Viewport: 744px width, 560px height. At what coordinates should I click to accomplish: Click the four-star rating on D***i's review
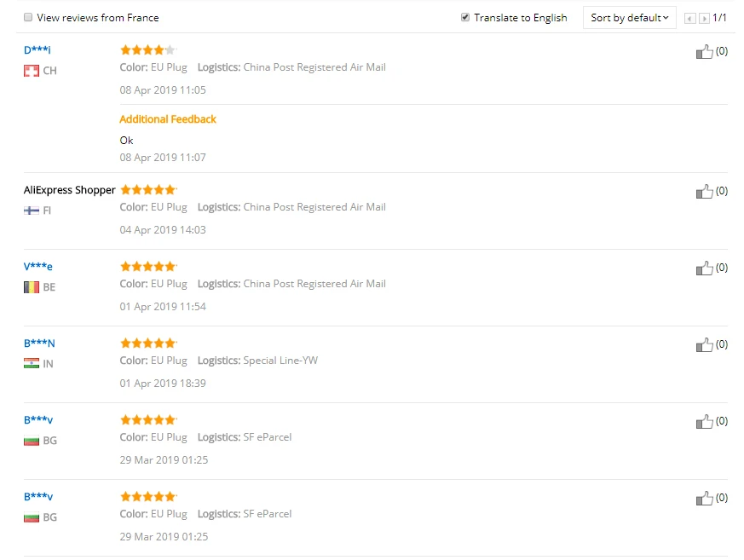[147, 50]
